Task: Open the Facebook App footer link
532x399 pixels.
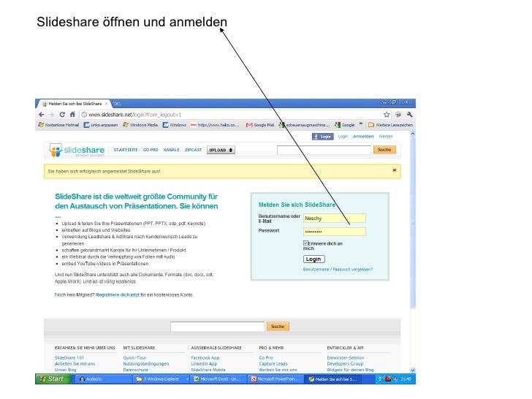Action: point(205,357)
